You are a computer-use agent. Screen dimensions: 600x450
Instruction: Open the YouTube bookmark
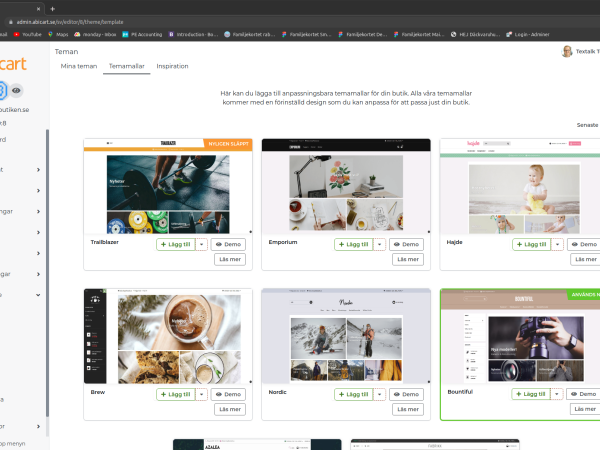pos(27,34)
